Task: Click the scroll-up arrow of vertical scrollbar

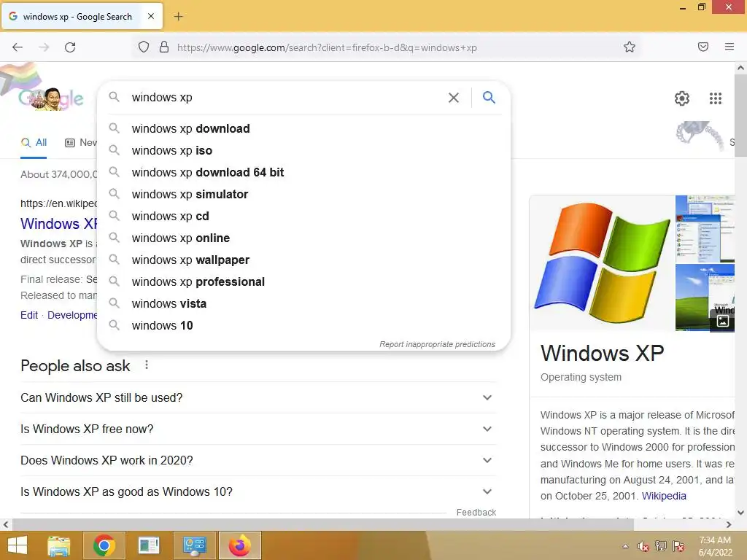Action: (x=740, y=68)
